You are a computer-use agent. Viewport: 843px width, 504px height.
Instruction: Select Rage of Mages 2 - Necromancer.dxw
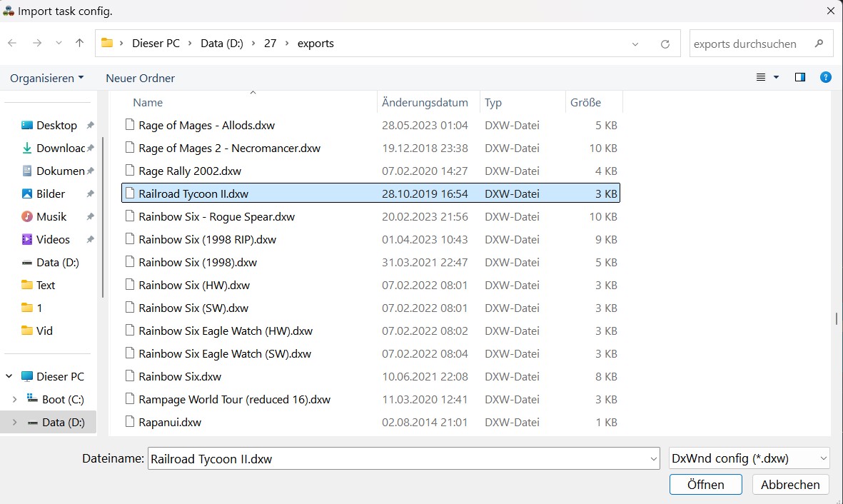coord(370,148)
